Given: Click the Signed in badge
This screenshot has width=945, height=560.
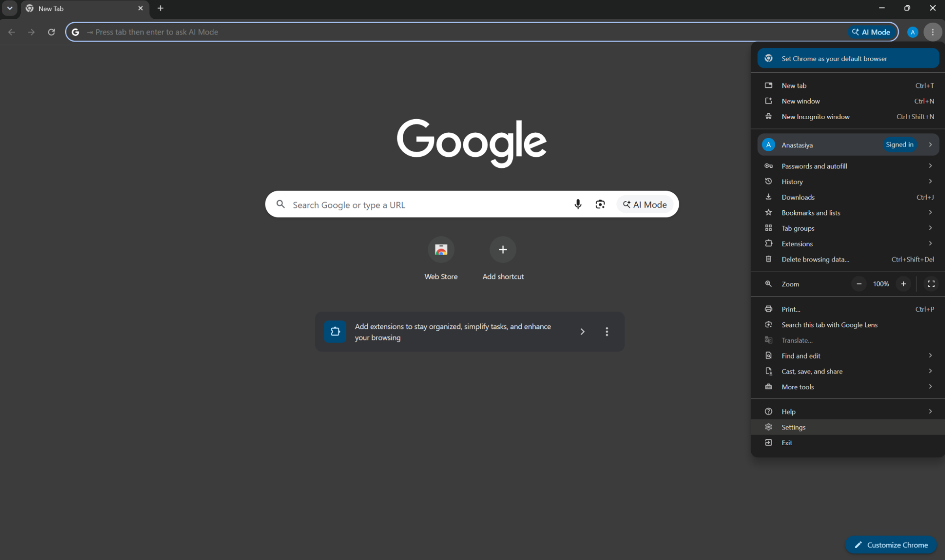Looking at the screenshot, I should [900, 145].
